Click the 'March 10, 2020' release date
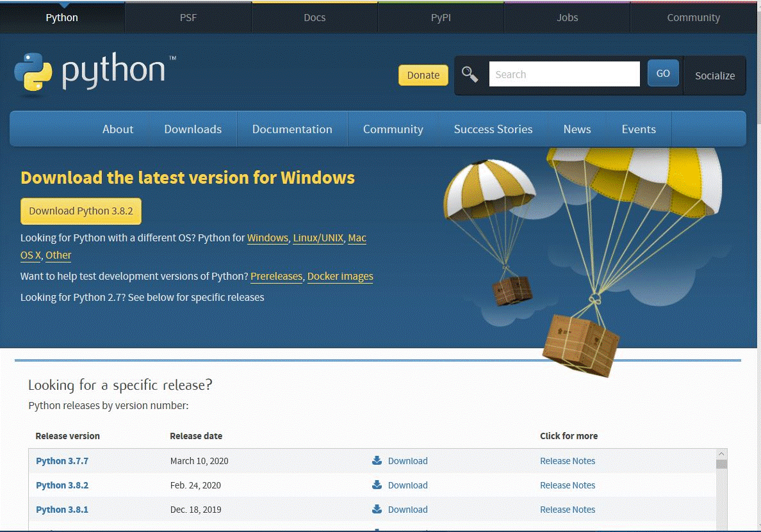 pos(199,461)
